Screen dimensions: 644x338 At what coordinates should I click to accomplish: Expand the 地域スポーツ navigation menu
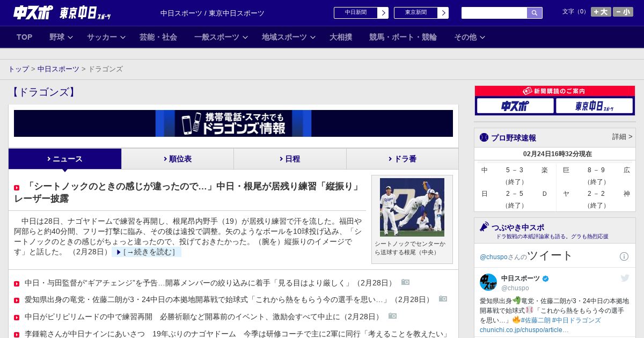288,37
